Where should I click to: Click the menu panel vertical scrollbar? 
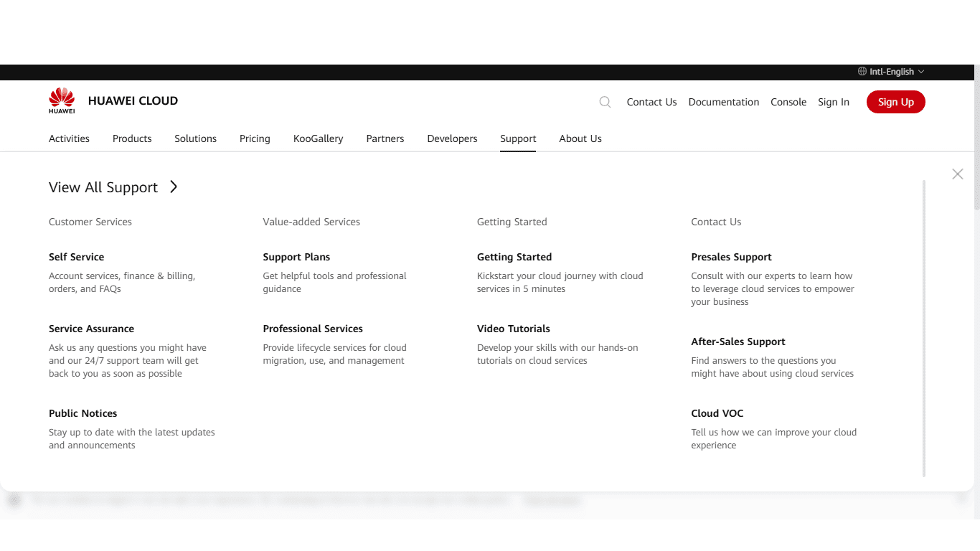pyautogui.click(x=924, y=329)
